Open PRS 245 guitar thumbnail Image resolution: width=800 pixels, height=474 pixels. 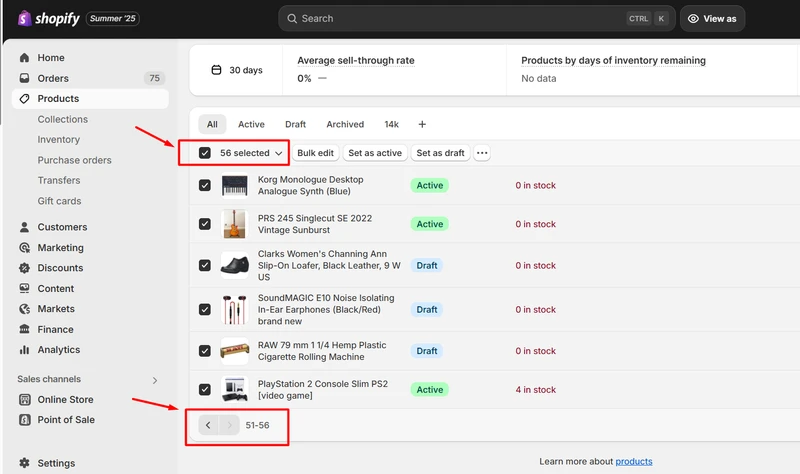point(234,224)
